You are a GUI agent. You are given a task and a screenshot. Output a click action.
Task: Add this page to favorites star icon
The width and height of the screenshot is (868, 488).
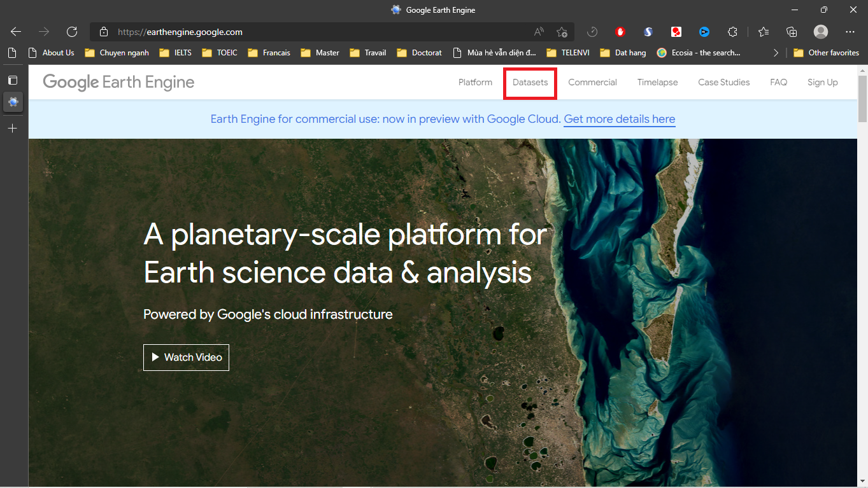tap(562, 32)
